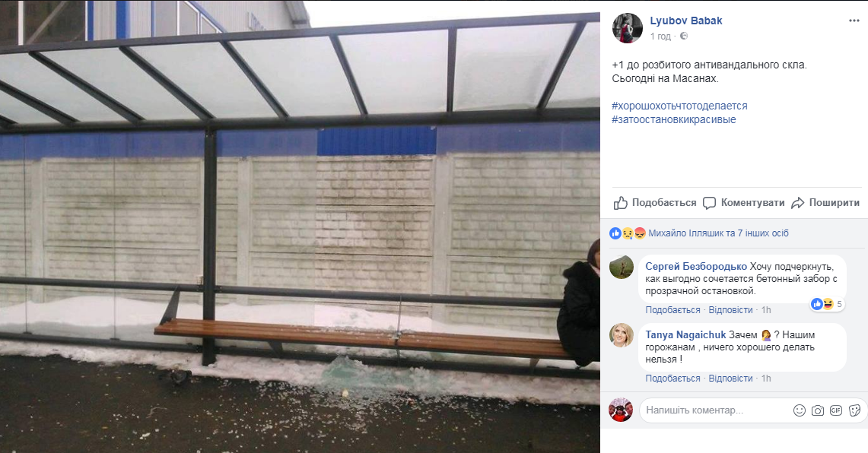Open Lyubov Babak's profile link
This screenshot has width=868, height=453.
tap(686, 21)
